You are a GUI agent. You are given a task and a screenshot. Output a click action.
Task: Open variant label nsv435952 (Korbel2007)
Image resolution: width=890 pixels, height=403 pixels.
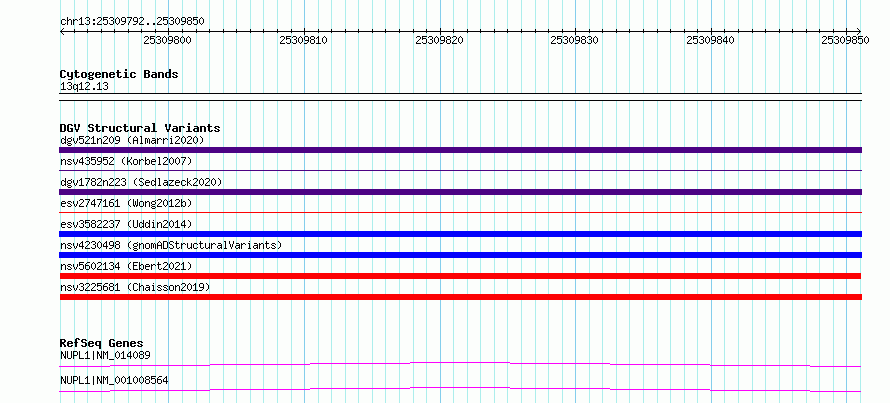click(126, 161)
